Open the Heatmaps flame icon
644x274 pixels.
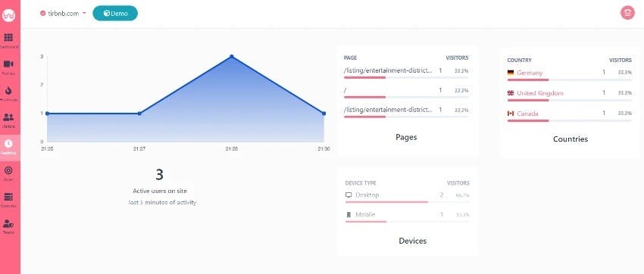coord(8,91)
